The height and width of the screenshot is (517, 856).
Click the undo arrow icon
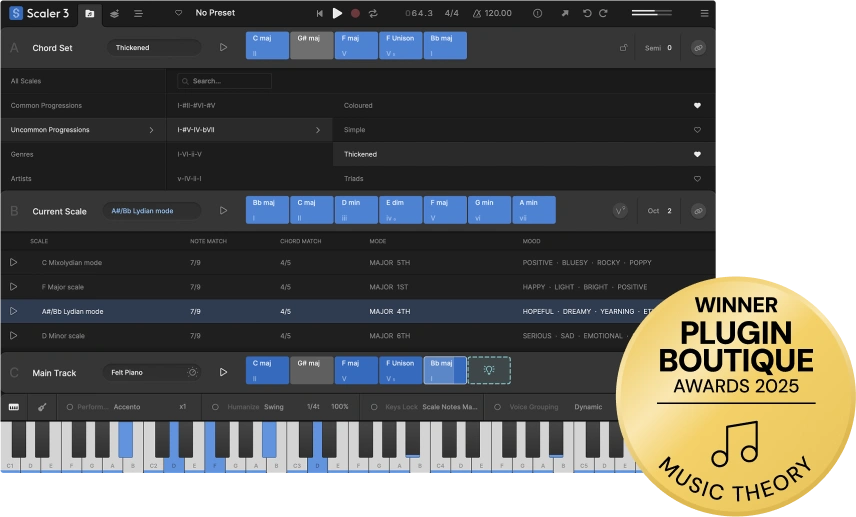pos(587,13)
